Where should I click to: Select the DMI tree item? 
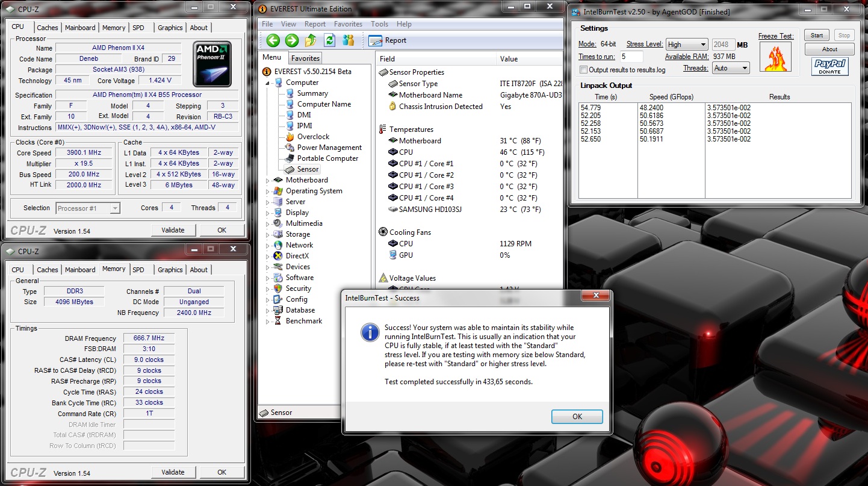click(x=304, y=115)
